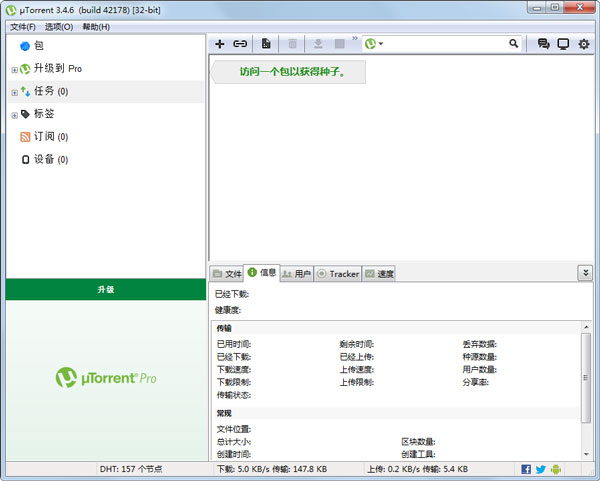Screen dimensions: 600x481
Task: Click the orange RSS icon beside 订阅
Action: point(25,137)
